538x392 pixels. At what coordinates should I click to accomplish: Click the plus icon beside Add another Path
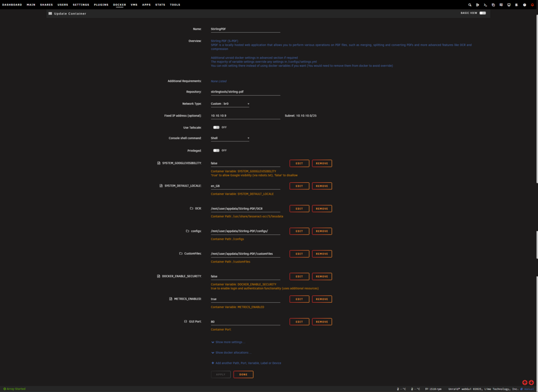(x=213, y=363)
